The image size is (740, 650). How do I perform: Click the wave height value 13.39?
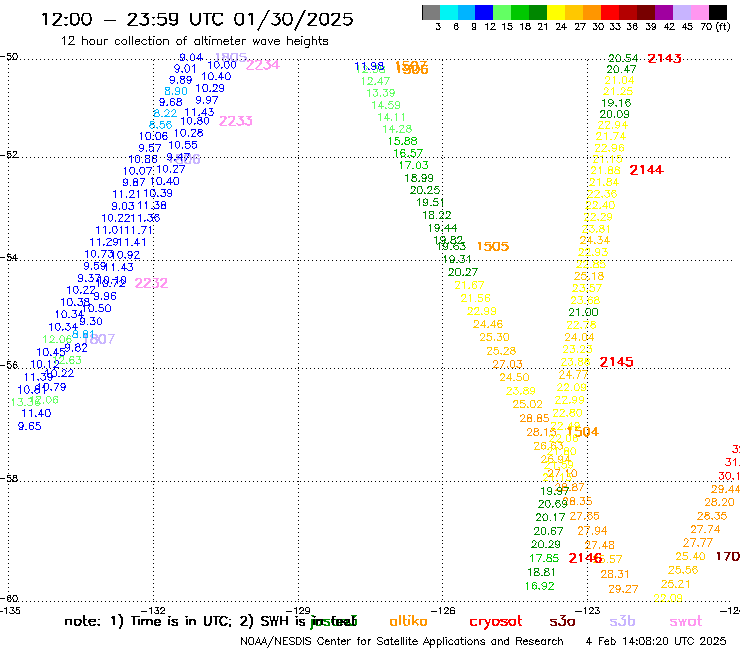pyautogui.click(x=381, y=93)
